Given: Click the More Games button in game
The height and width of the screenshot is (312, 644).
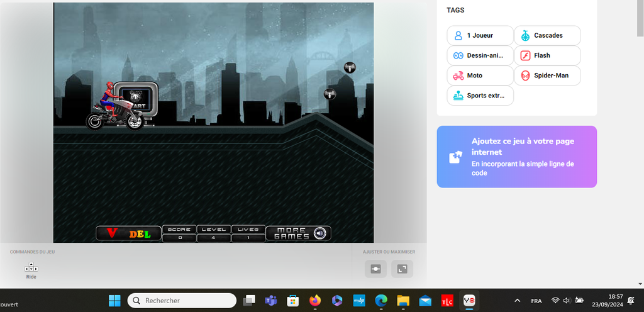Looking at the screenshot, I should pos(290,233).
